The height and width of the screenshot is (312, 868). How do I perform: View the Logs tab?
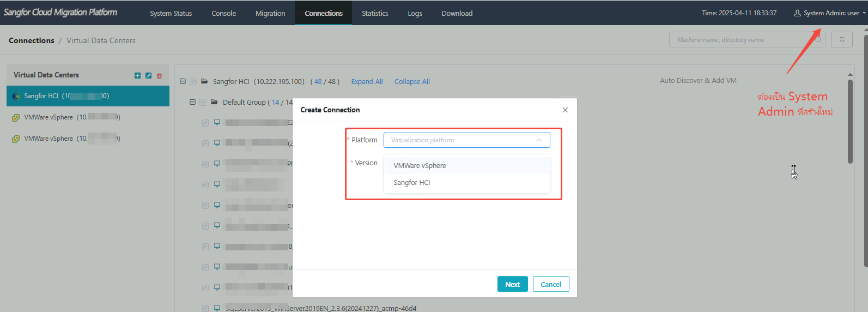tap(415, 13)
